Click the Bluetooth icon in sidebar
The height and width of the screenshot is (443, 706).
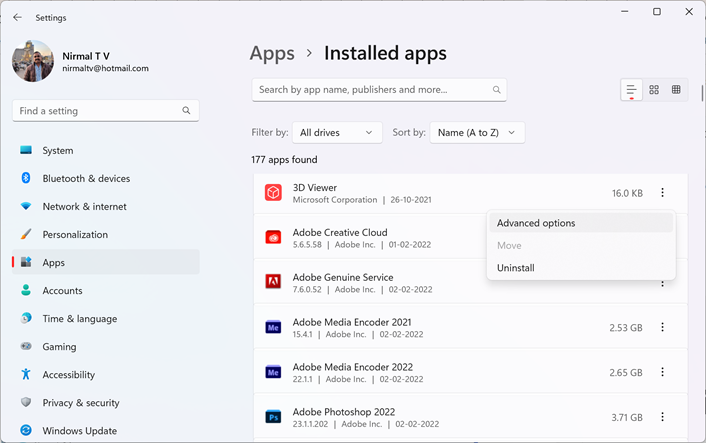pos(26,178)
